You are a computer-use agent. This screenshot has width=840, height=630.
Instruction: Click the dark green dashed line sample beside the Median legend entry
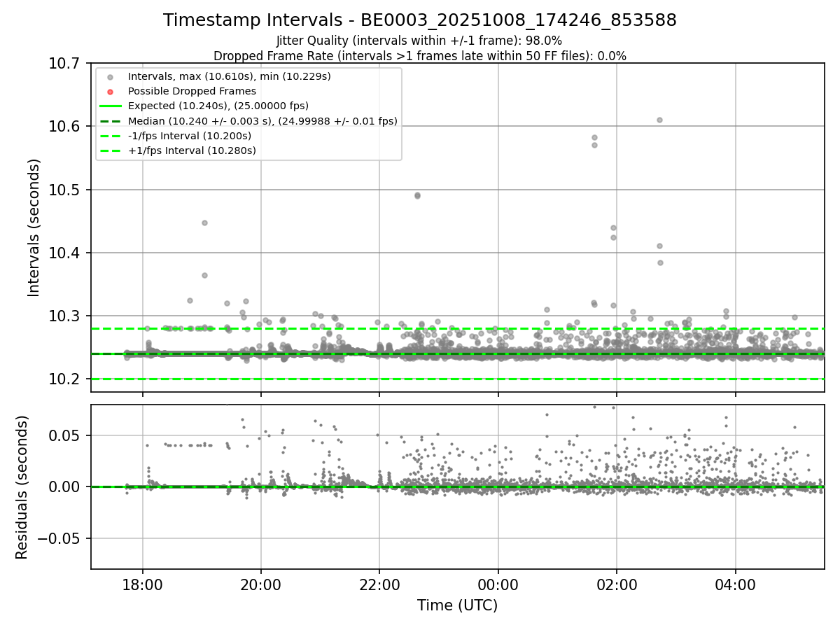tap(110, 121)
